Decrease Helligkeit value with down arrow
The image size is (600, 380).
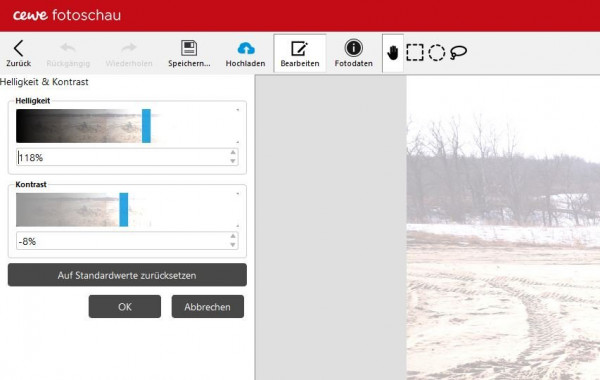click(233, 161)
